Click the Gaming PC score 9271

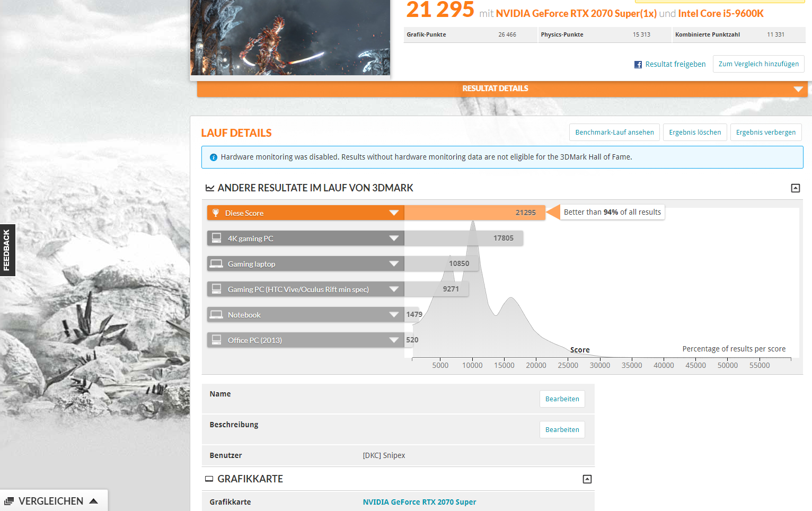tap(451, 289)
